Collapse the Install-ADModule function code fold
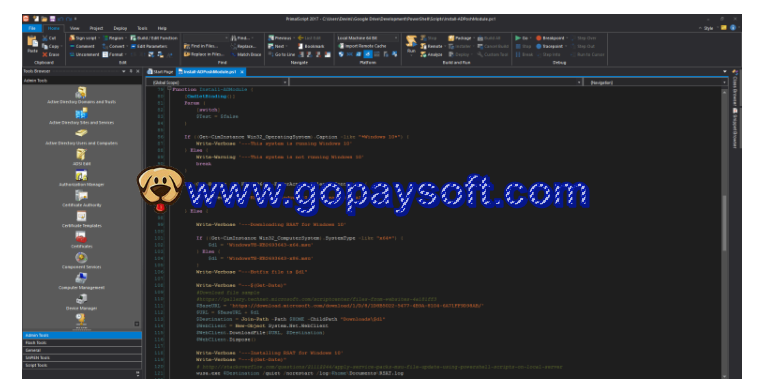This screenshot has width=774, height=379. pyautogui.click(x=170, y=89)
